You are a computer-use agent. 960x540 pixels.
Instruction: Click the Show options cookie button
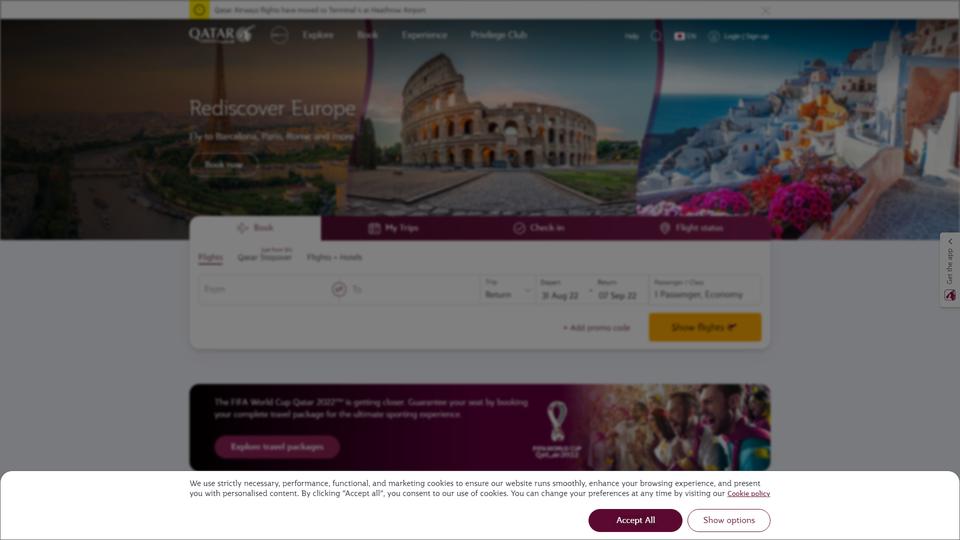pyautogui.click(x=729, y=520)
